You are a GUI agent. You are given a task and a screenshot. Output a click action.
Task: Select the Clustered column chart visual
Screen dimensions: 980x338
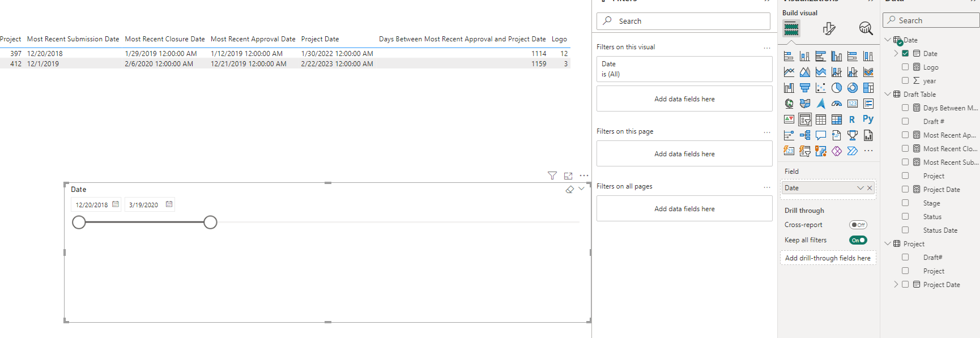click(837, 56)
